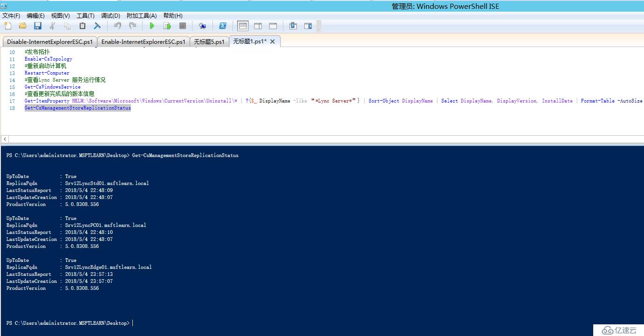The width and height of the screenshot is (644, 336).
Task: Clear the console pane icon
Action: 97,26
